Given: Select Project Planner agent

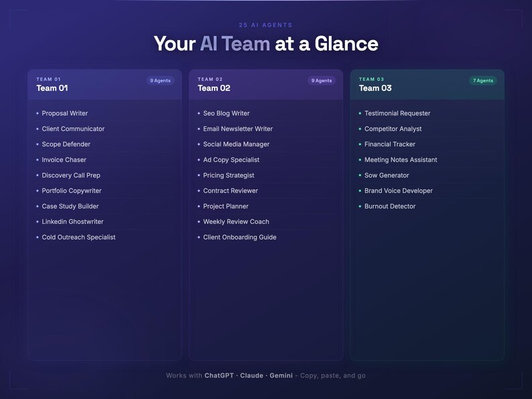Looking at the screenshot, I should [x=226, y=206].
